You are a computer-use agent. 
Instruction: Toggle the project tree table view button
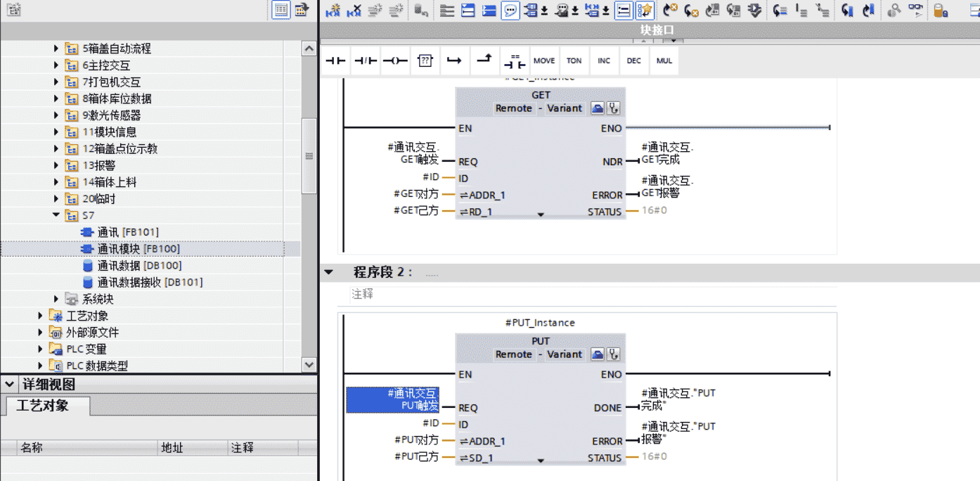(281, 10)
